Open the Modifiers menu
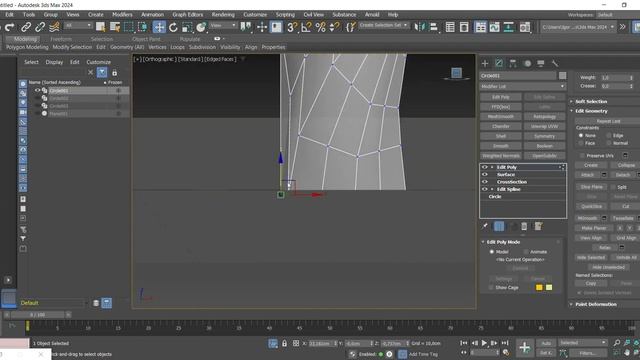 (122, 14)
